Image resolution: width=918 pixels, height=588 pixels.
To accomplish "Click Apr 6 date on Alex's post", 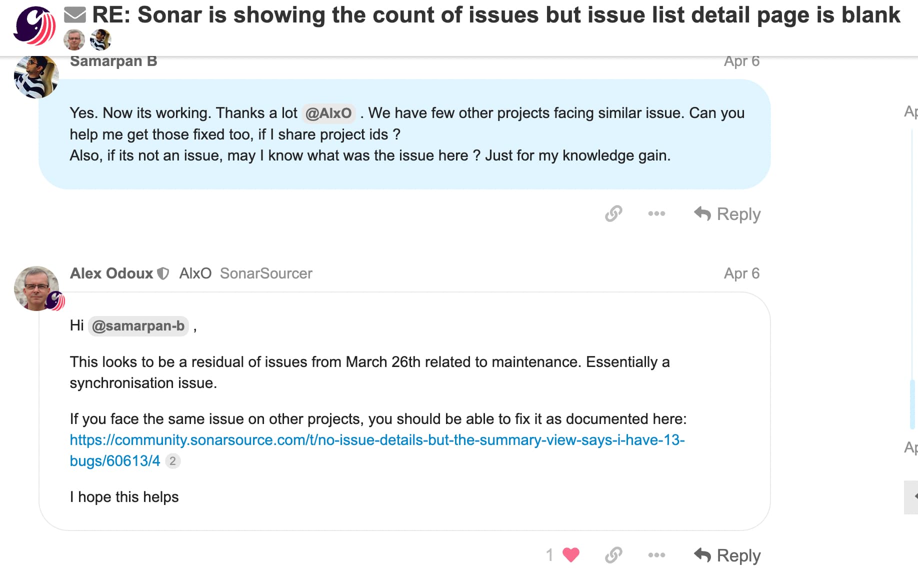I will tap(741, 273).
